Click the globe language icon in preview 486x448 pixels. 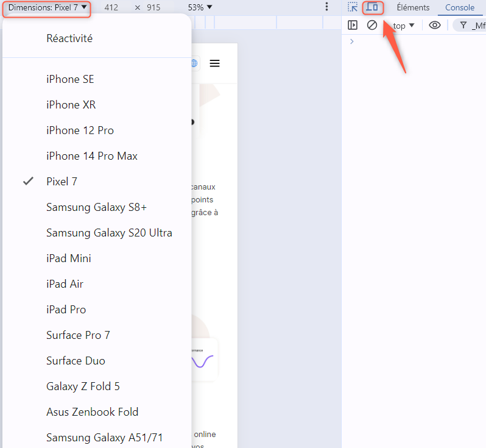tap(195, 63)
